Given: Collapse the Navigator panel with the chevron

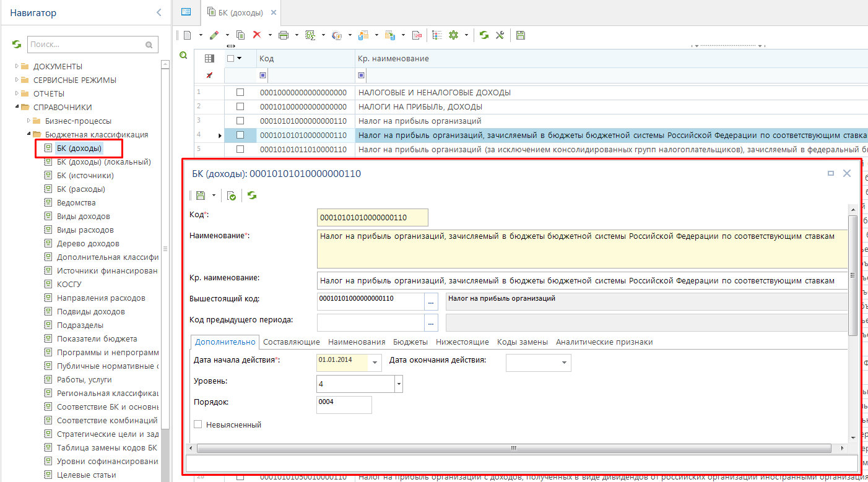Looking at the screenshot, I should [x=159, y=12].
